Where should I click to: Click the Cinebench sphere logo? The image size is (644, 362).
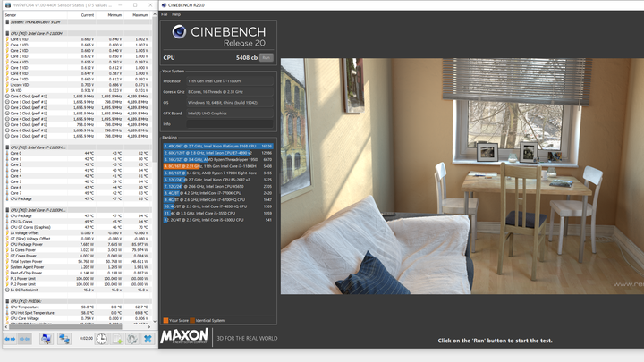tap(179, 32)
